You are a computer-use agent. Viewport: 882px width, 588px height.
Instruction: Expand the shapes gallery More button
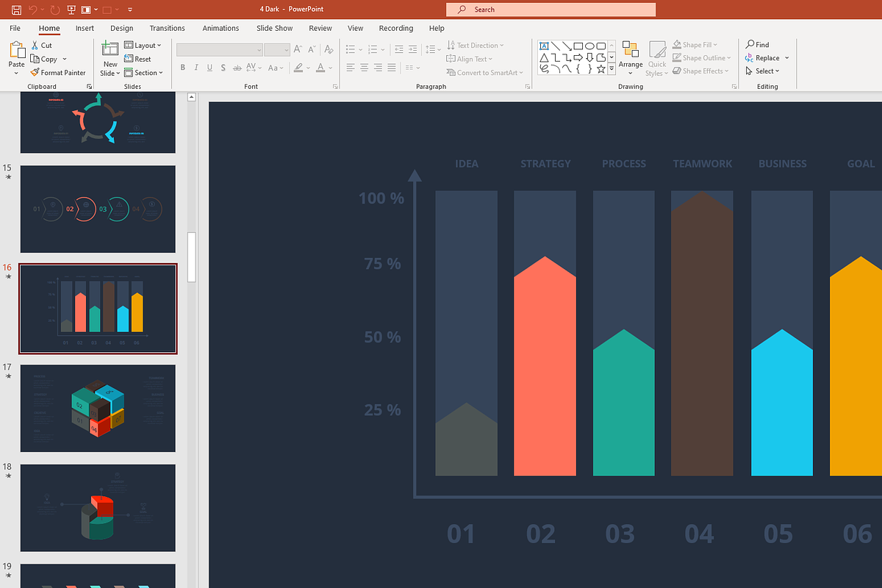tap(612, 69)
